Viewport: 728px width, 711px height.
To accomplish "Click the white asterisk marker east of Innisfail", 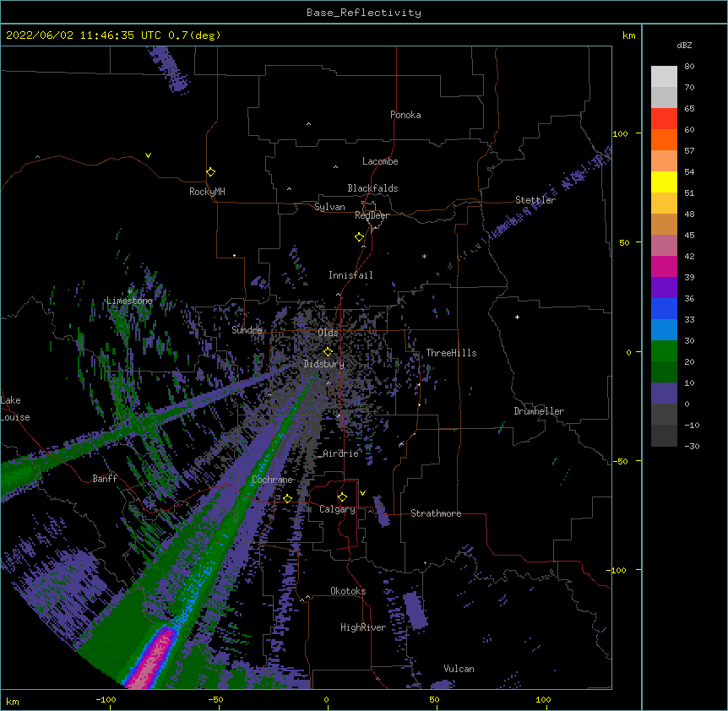I will pos(424,256).
